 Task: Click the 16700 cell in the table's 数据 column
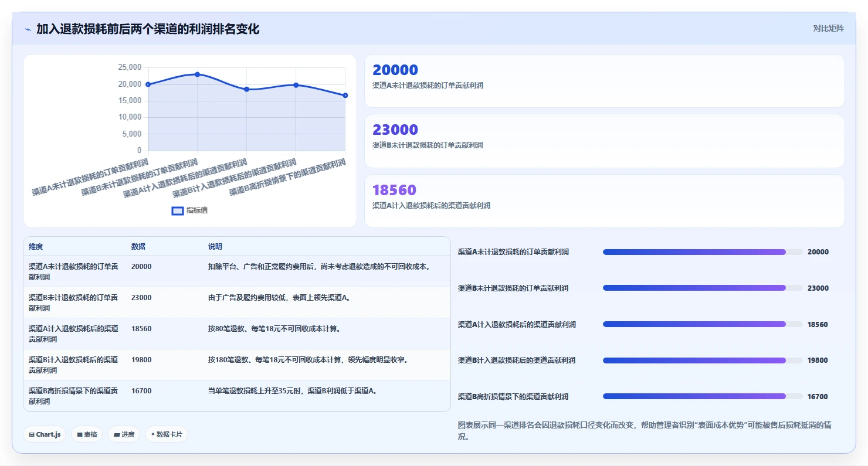[x=141, y=391]
